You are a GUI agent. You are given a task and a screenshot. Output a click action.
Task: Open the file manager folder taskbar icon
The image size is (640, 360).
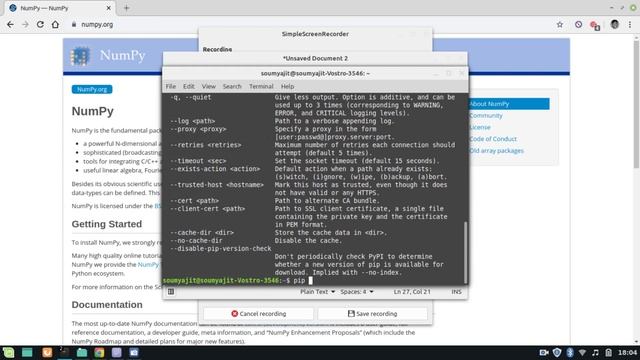pos(82,353)
